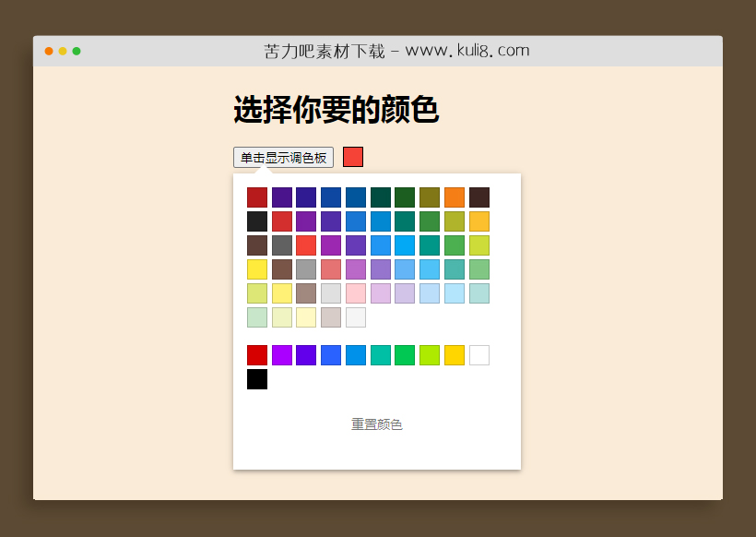
Task: Pick the near-black swatch starting the second row
Action: [257, 221]
